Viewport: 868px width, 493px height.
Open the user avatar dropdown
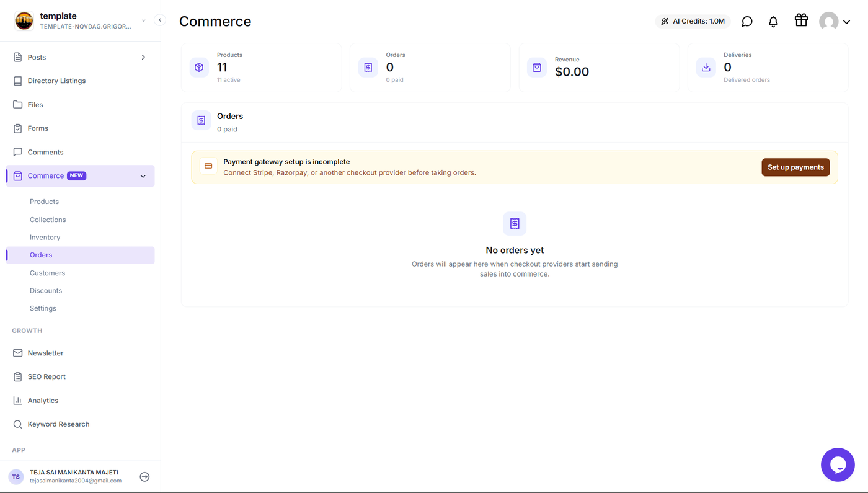[835, 22]
